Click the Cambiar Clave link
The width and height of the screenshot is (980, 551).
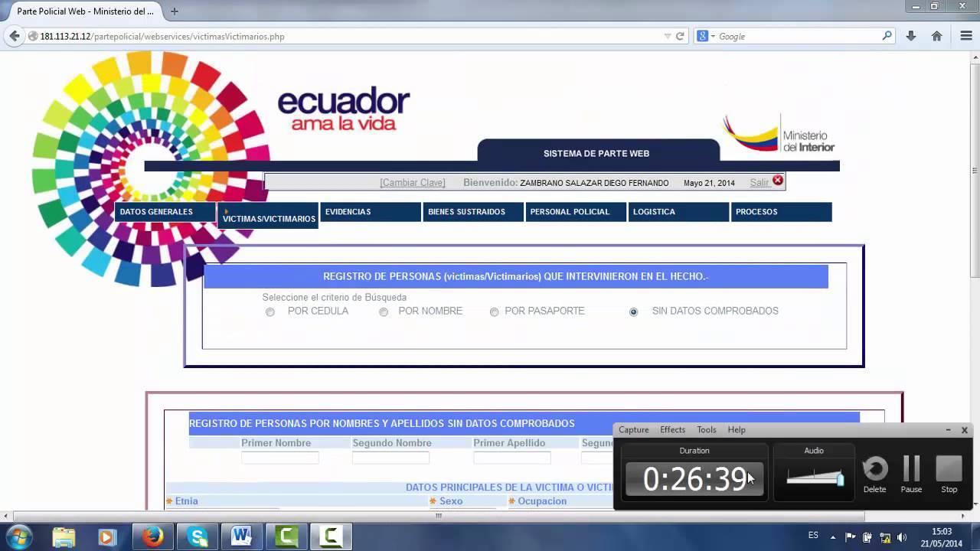412,183
